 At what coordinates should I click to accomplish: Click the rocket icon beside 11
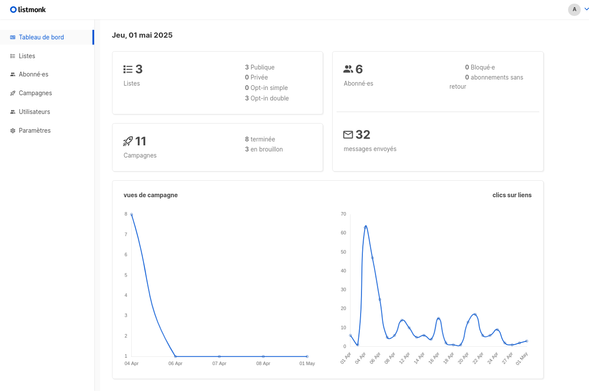pyautogui.click(x=128, y=141)
